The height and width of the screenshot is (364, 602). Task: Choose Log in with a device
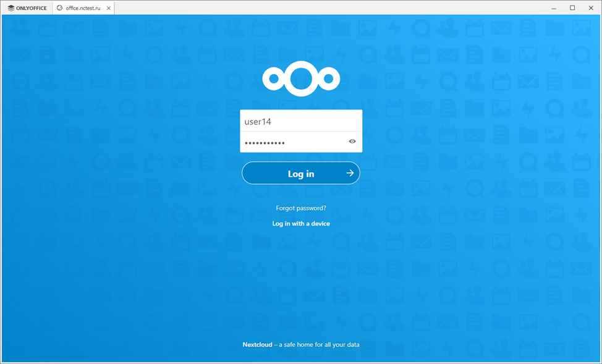301,224
